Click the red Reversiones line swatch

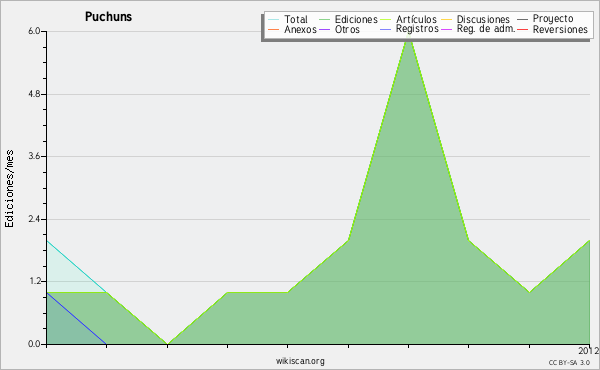[x=522, y=29]
